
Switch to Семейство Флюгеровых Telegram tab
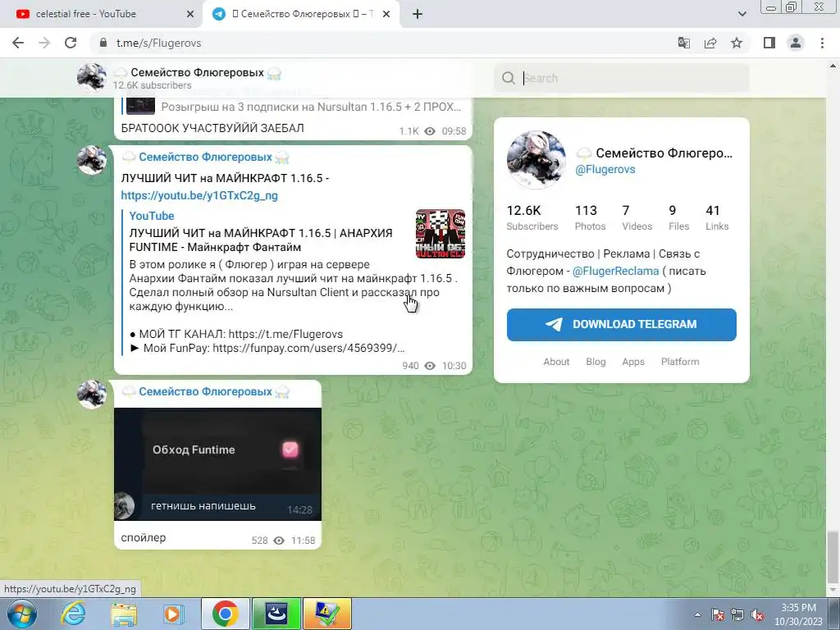click(x=300, y=14)
